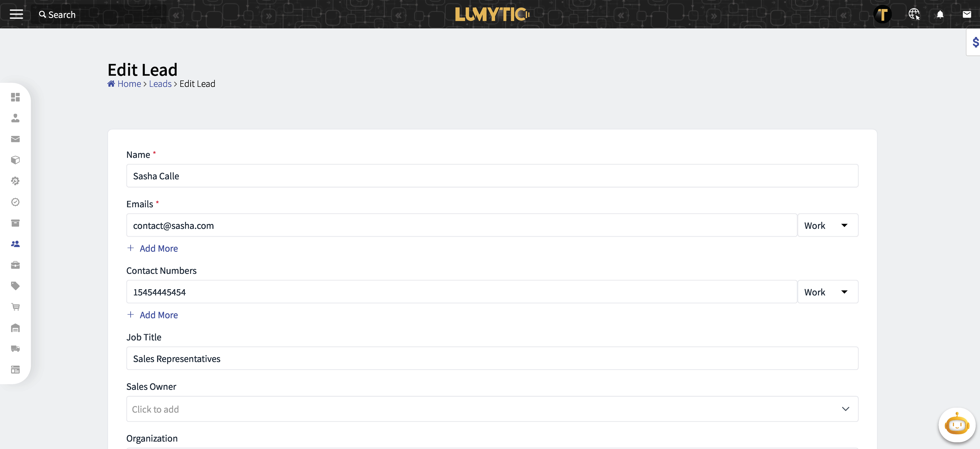980x449 pixels.
Task: Go to Home breadcrumb link
Action: [129, 84]
